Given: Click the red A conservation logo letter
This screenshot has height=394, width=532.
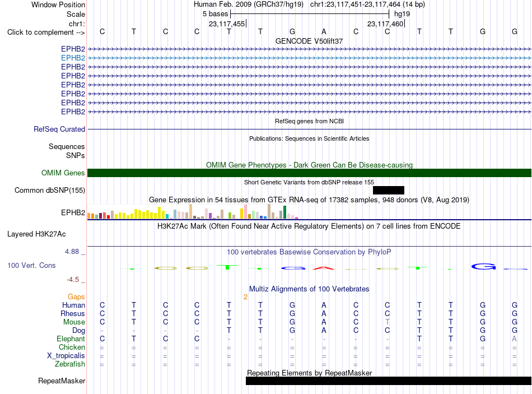Looking at the screenshot, I should coord(324,268).
